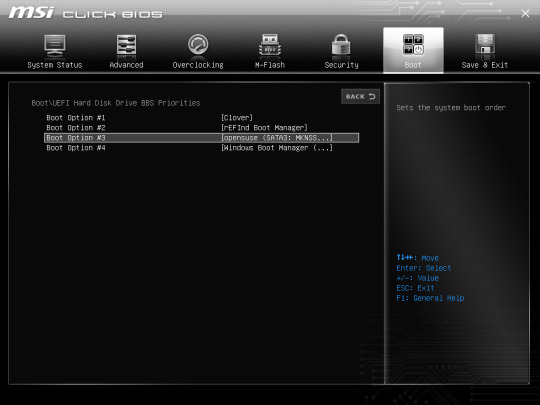
Task: Select the Boot Option #3 row label
Action: click(76, 138)
